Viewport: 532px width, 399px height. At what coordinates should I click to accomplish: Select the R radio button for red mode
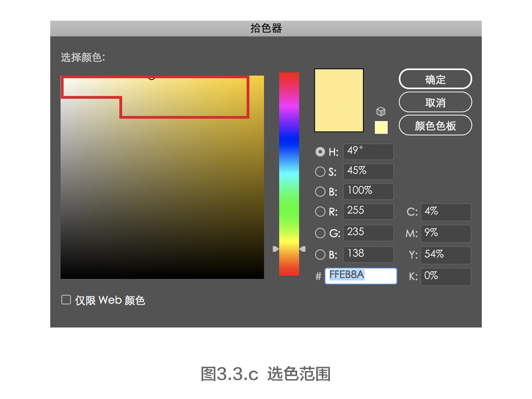click(320, 211)
